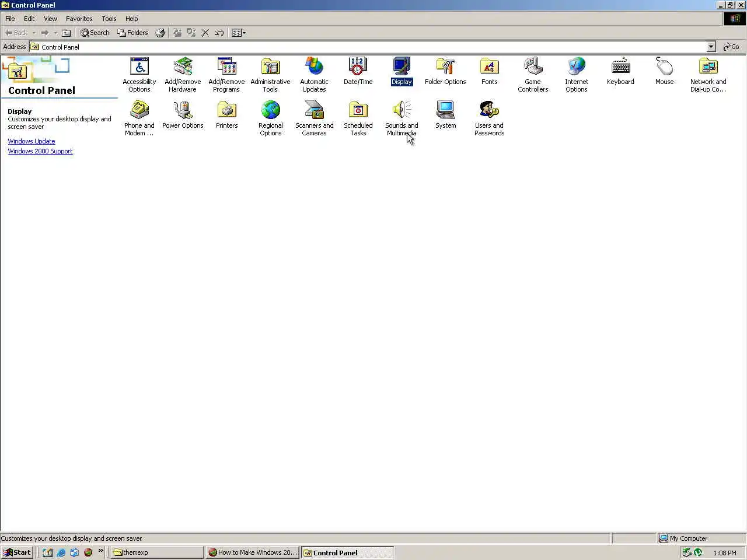
Task: Open the View menu
Action: click(x=50, y=19)
